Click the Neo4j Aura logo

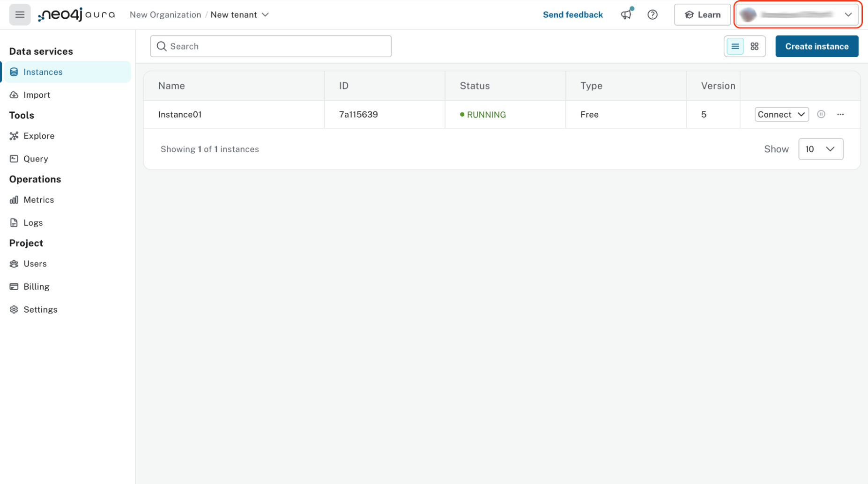tap(76, 15)
